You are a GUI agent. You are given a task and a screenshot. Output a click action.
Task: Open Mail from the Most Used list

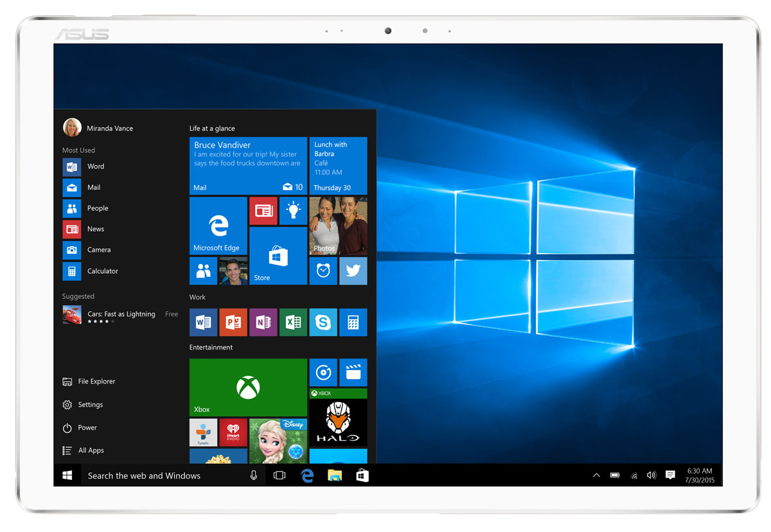click(82, 188)
